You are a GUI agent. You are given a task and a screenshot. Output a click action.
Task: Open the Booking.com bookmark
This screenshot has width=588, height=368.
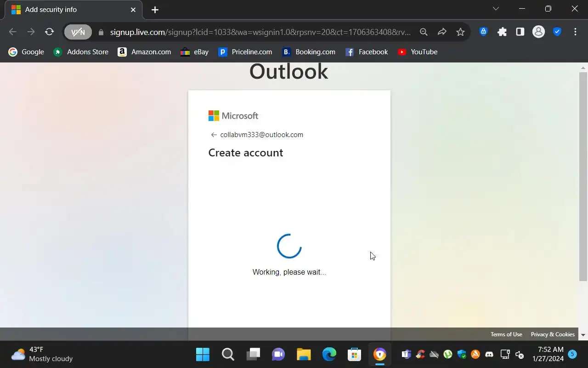click(309, 52)
